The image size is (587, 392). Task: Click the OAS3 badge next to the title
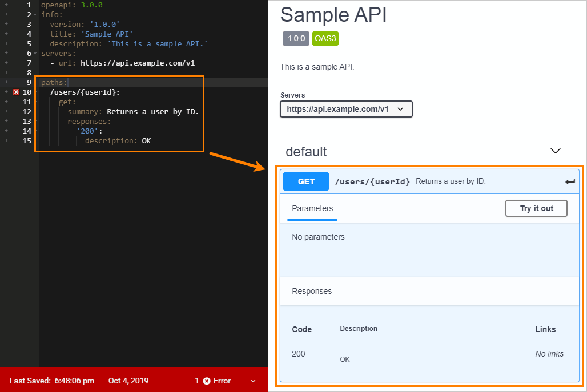[325, 38]
